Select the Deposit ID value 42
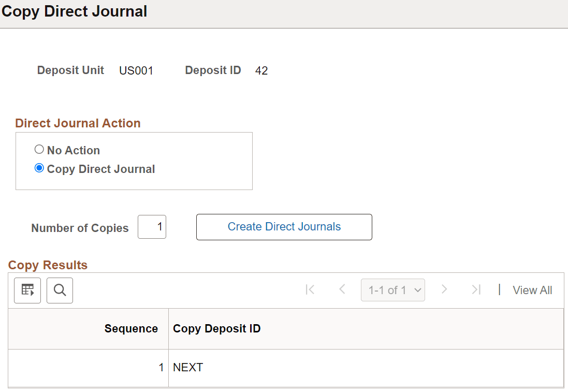 pos(262,70)
